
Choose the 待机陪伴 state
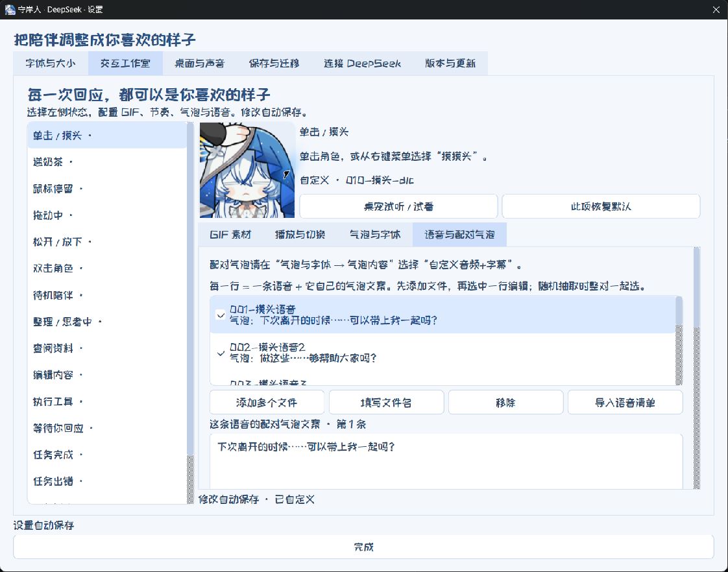[x=107, y=295]
